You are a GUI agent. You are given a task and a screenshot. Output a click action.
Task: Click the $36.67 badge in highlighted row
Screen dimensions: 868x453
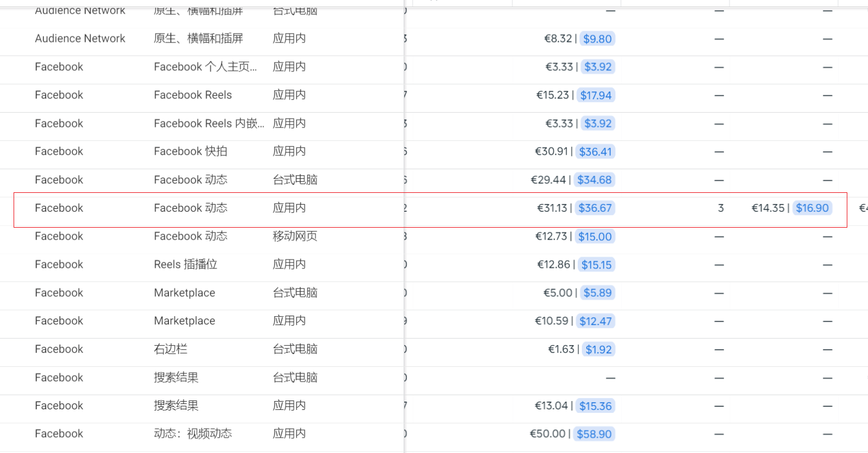(x=595, y=208)
